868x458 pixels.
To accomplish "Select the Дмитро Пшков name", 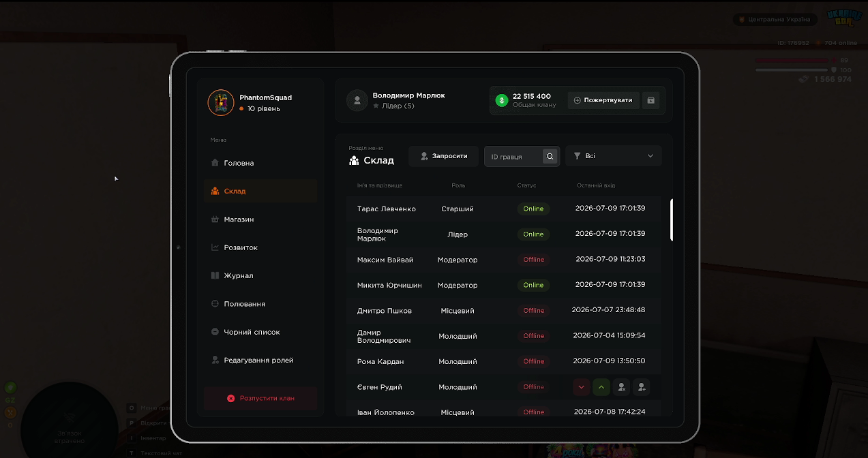I will [385, 311].
